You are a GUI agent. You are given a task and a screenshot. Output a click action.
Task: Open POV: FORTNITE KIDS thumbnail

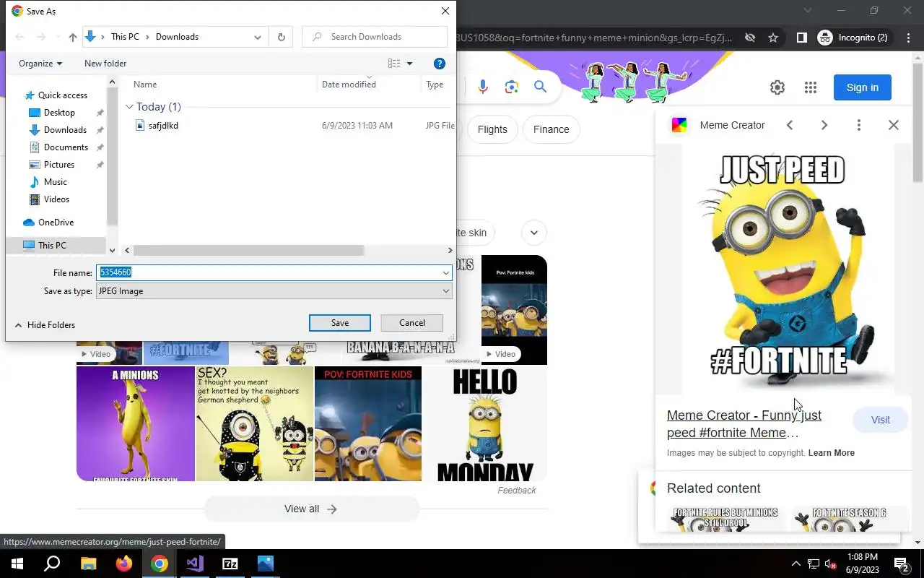point(368,423)
